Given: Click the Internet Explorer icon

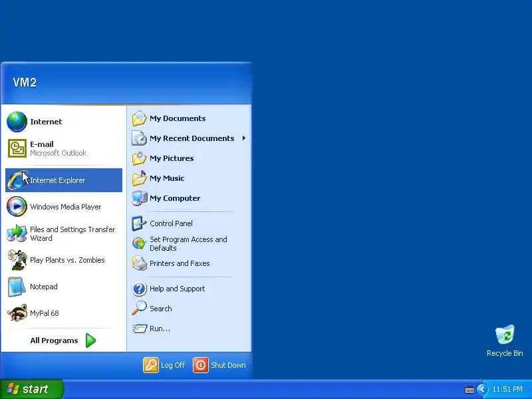Looking at the screenshot, I should tap(17, 180).
